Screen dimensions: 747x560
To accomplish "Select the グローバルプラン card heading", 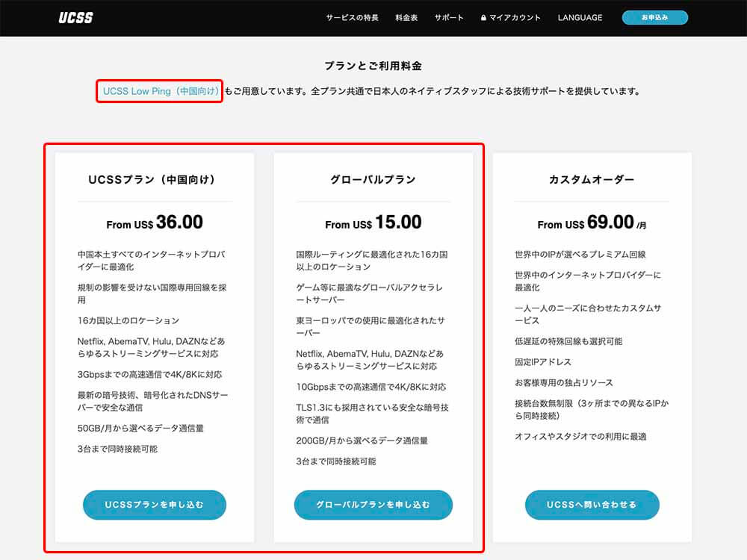I will coord(373,179).
